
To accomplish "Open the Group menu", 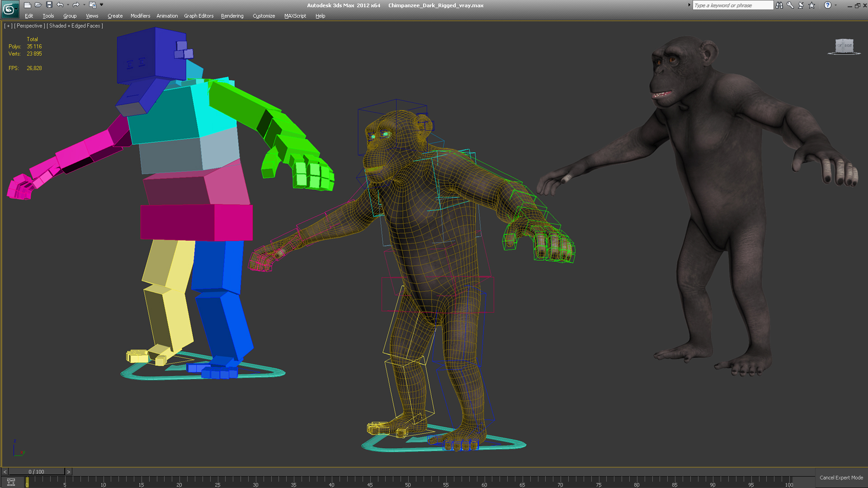I will (70, 16).
